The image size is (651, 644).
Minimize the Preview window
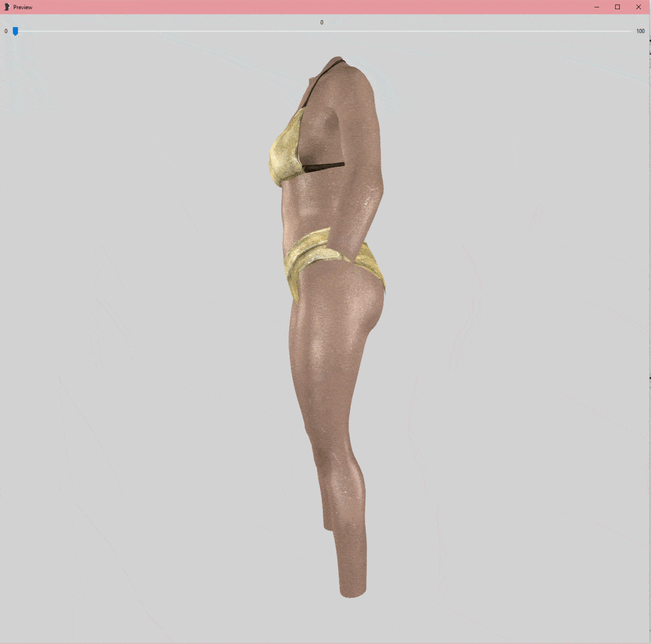(x=597, y=7)
